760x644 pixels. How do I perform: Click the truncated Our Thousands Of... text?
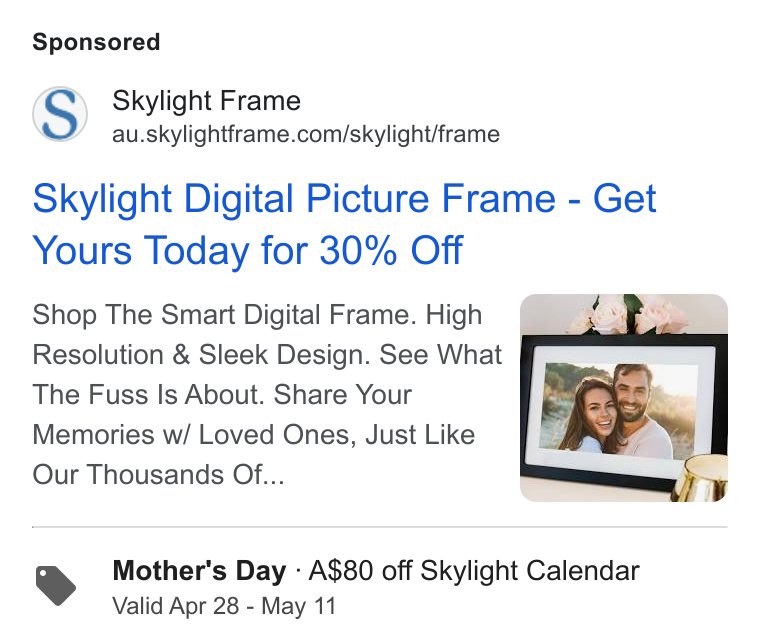pyautogui.click(x=158, y=474)
